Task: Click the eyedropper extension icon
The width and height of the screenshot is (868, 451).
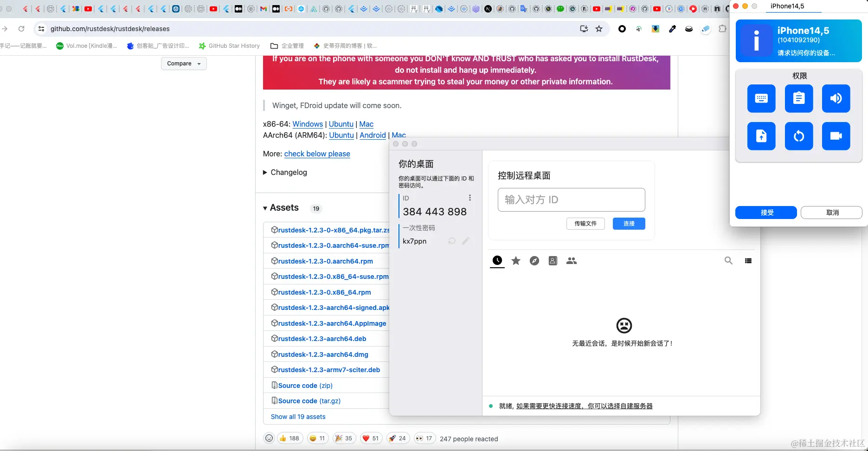Action: point(672,29)
